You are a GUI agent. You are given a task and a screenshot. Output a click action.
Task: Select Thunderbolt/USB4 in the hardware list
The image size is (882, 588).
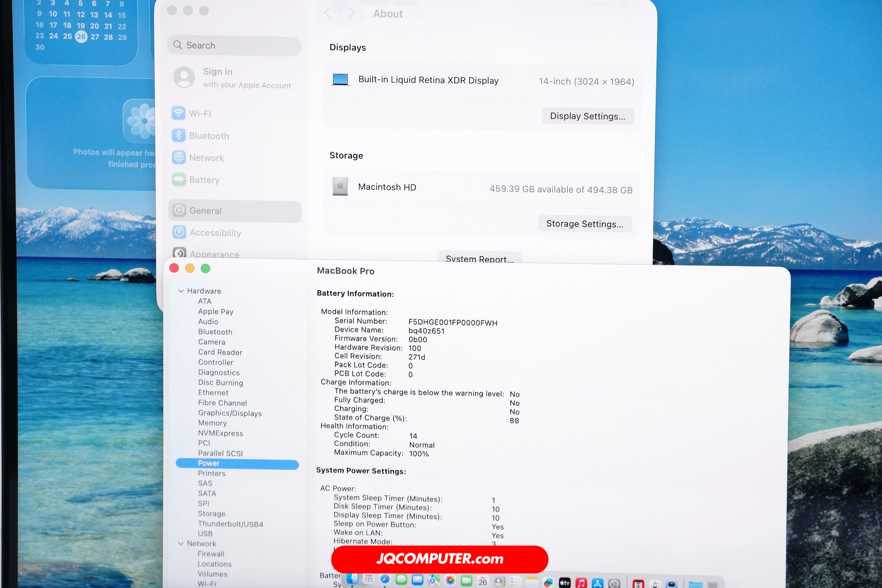[230, 524]
